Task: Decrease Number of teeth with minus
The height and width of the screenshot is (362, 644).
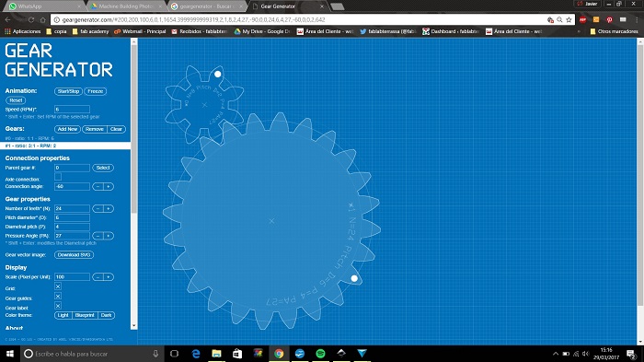Action: click(98, 208)
